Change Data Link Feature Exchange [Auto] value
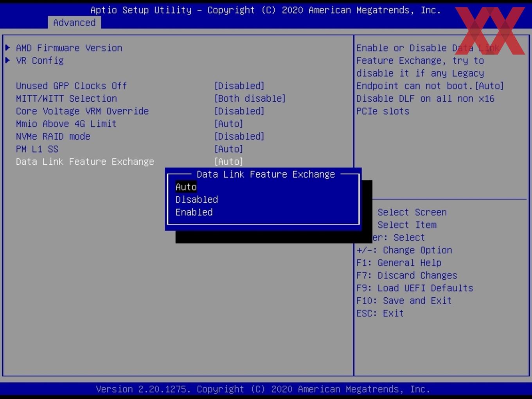 click(x=229, y=162)
